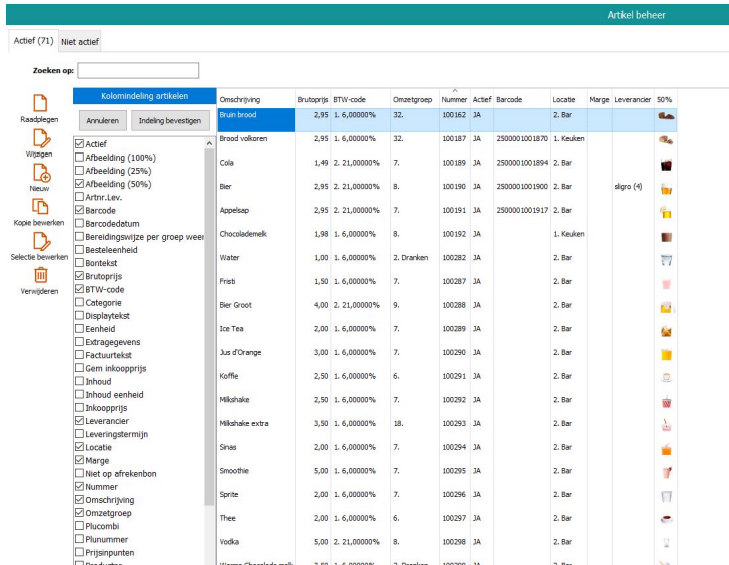Click the Kopie bewerken copy icon

click(x=40, y=206)
